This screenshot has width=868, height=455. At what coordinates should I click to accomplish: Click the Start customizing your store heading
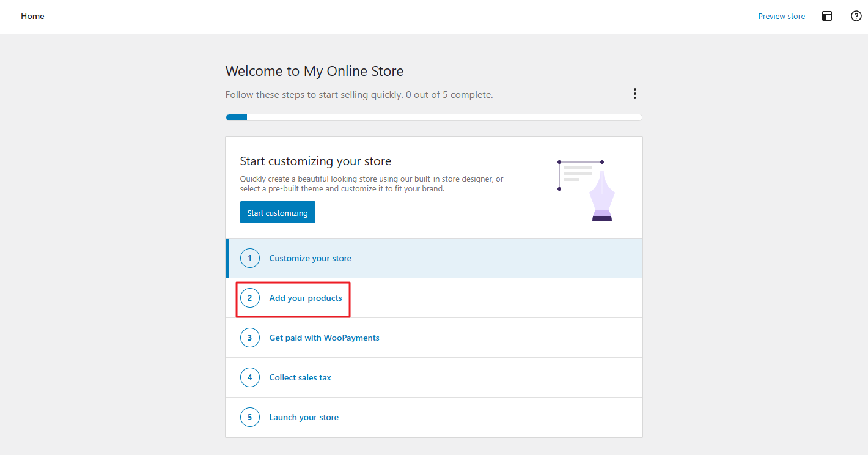tap(315, 161)
